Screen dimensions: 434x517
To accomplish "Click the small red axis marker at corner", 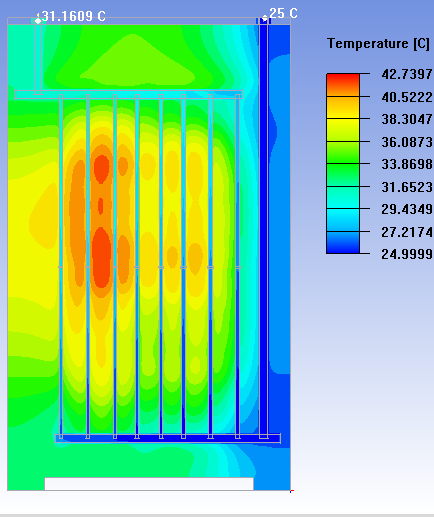I will (292, 491).
